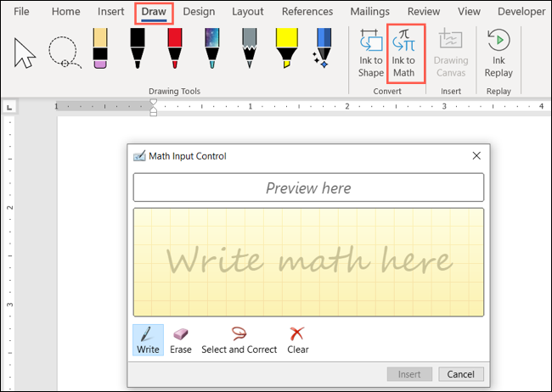The image size is (552, 392).
Task: Choose the Lasso Select tool
Action: (65, 52)
